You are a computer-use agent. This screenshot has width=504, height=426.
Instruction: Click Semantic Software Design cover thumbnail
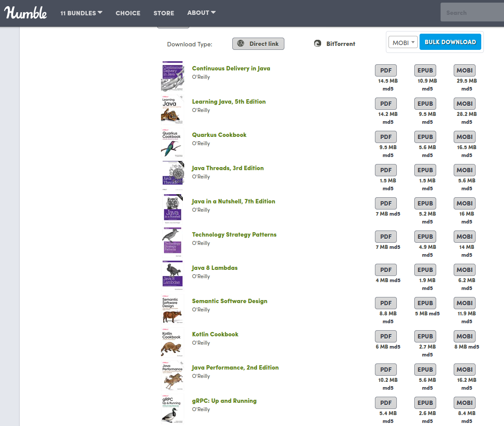click(x=173, y=309)
